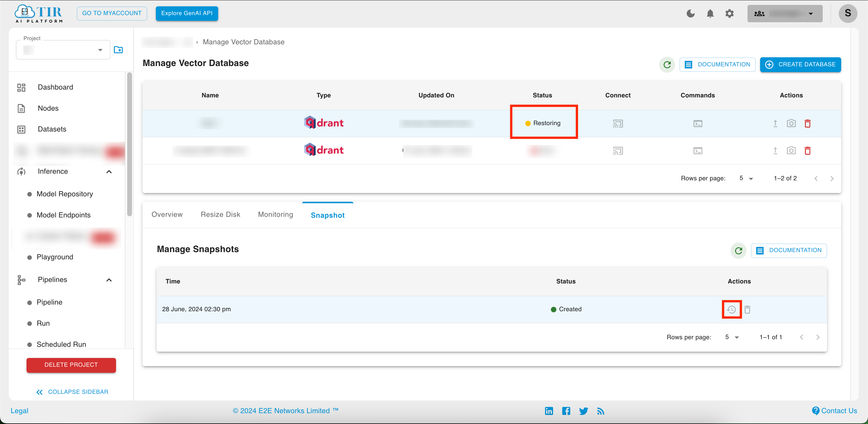868x424 pixels.
Task: Take snapshot camera icon for Restoring database
Action: click(x=791, y=123)
